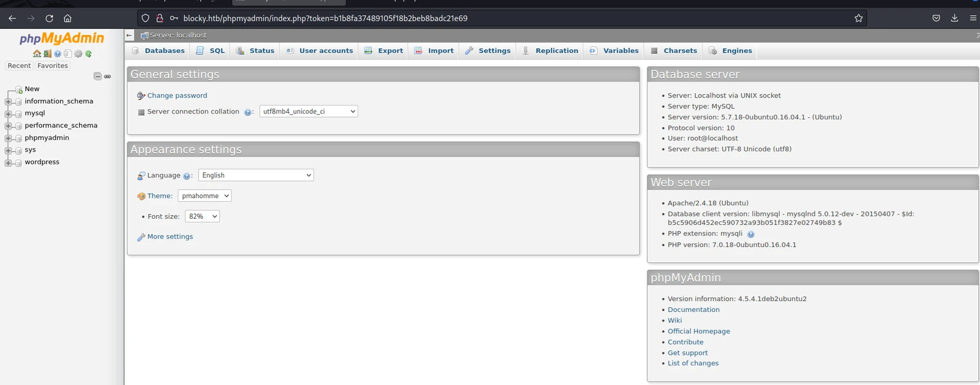The height and width of the screenshot is (385, 980).
Task: Reload navigation panel with green arrow icon
Action: (x=88, y=54)
